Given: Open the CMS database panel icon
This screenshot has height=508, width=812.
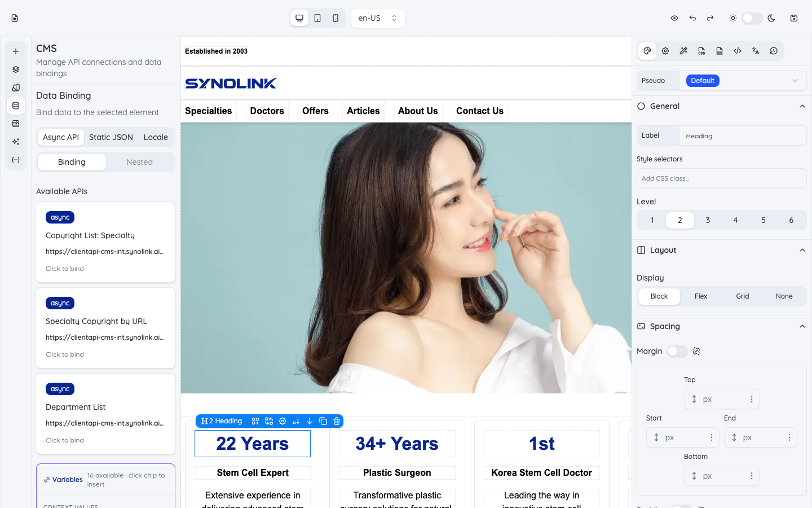Looking at the screenshot, I should tap(16, 106).
